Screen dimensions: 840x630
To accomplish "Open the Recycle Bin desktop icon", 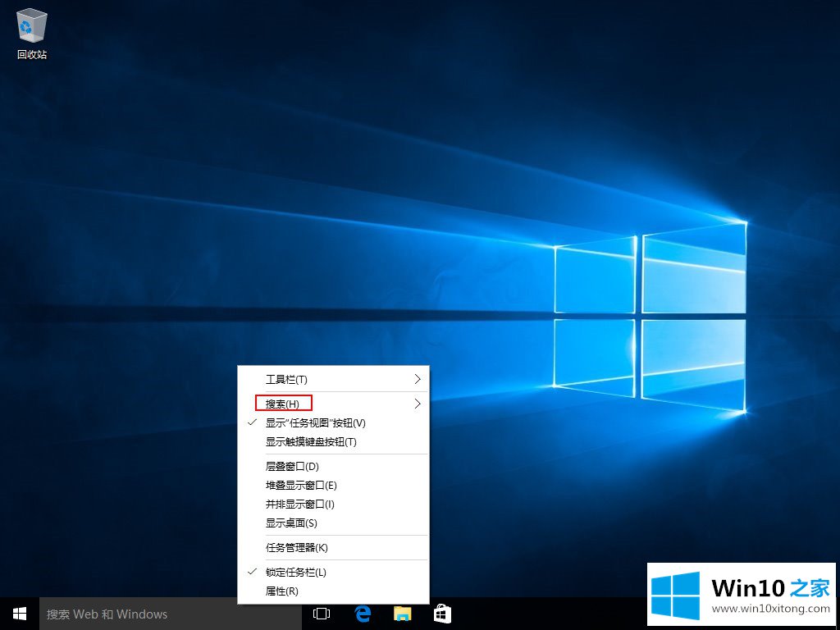I will coord(32,33).
